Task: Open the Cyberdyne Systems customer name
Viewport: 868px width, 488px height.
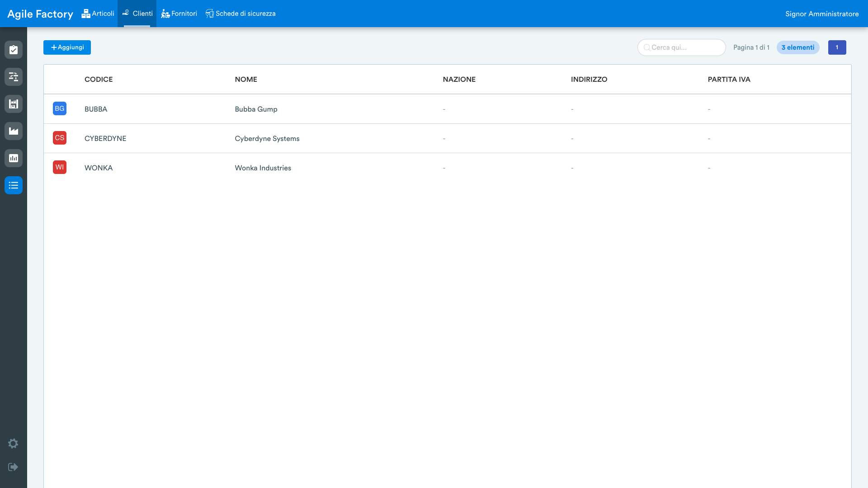Action: 267,139
